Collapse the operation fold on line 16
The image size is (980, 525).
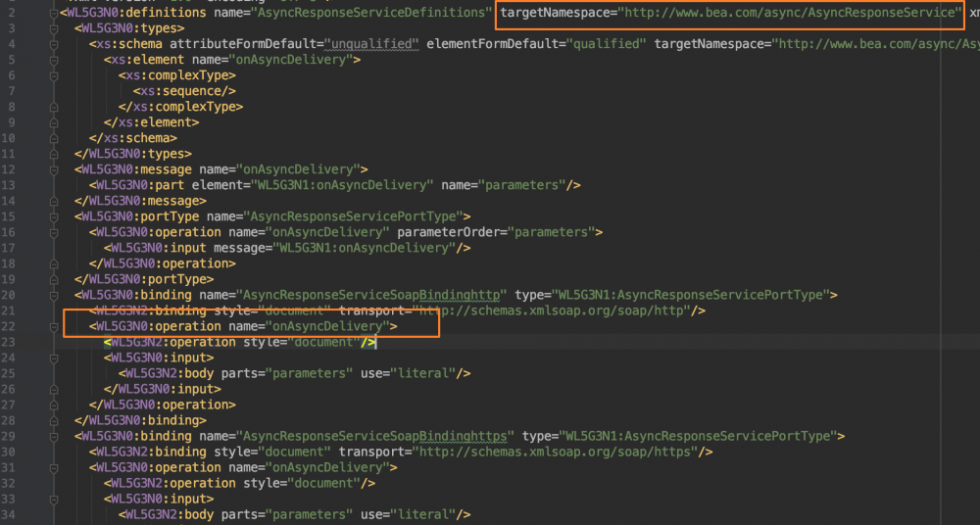point(54,232)
